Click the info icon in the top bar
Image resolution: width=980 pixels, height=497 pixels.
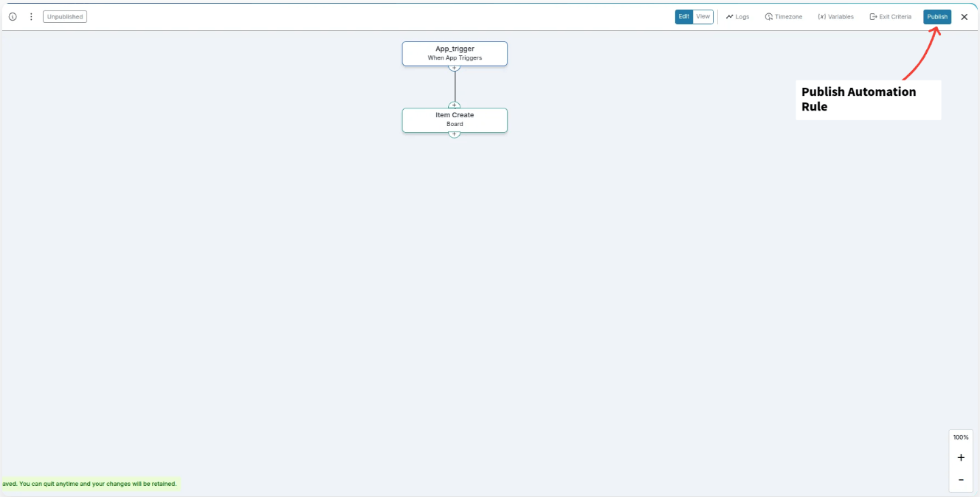[x=12, y=15]
